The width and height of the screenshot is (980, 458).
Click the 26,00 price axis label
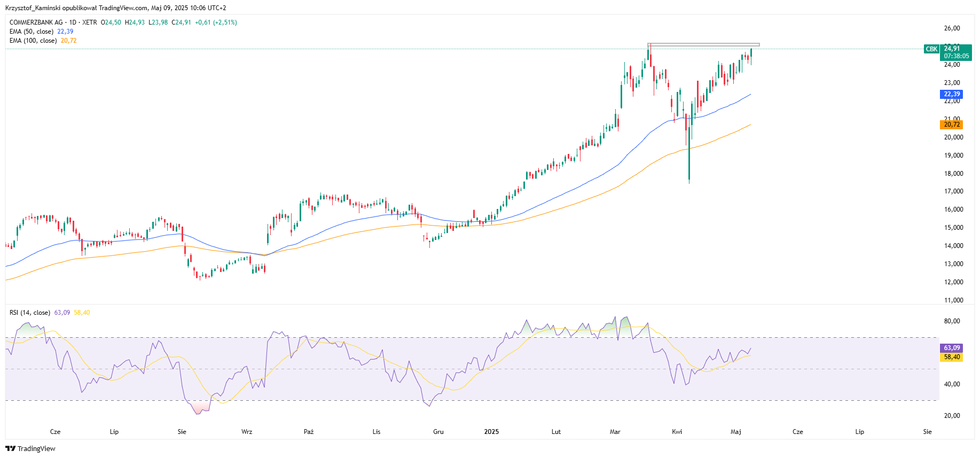point(952,28)
